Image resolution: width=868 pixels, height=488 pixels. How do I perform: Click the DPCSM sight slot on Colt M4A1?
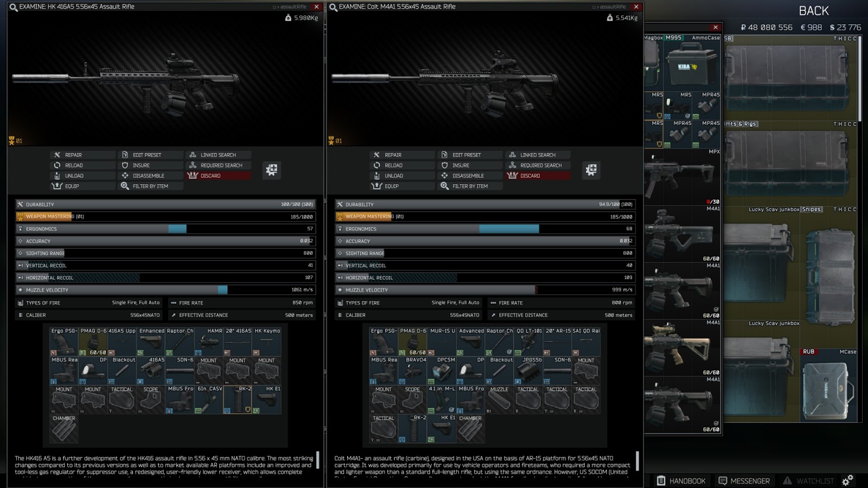pyautogui.click(x=442, y=371)
